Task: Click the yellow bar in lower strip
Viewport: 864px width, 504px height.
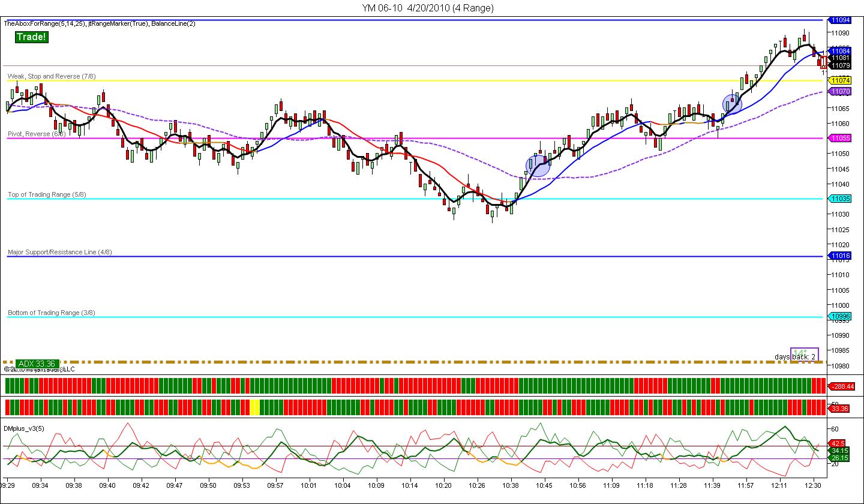Action: click(254, 407)
